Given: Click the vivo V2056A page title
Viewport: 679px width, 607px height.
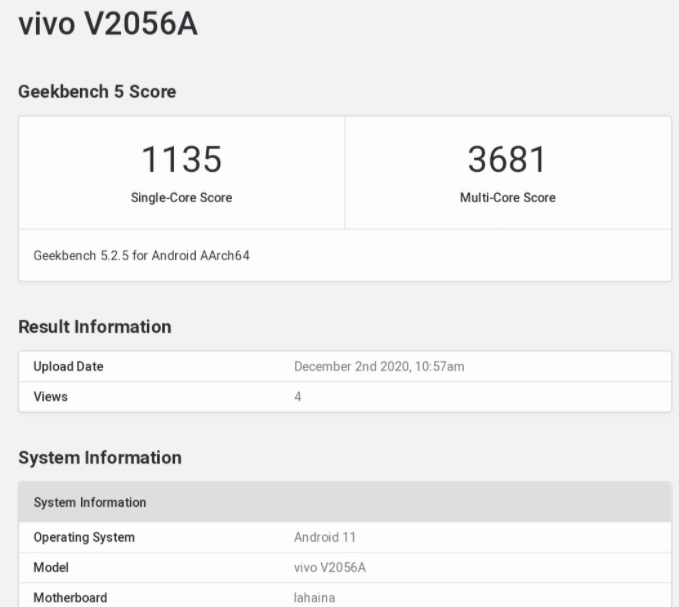Looking at the screenshot, I should coord(108,25).
